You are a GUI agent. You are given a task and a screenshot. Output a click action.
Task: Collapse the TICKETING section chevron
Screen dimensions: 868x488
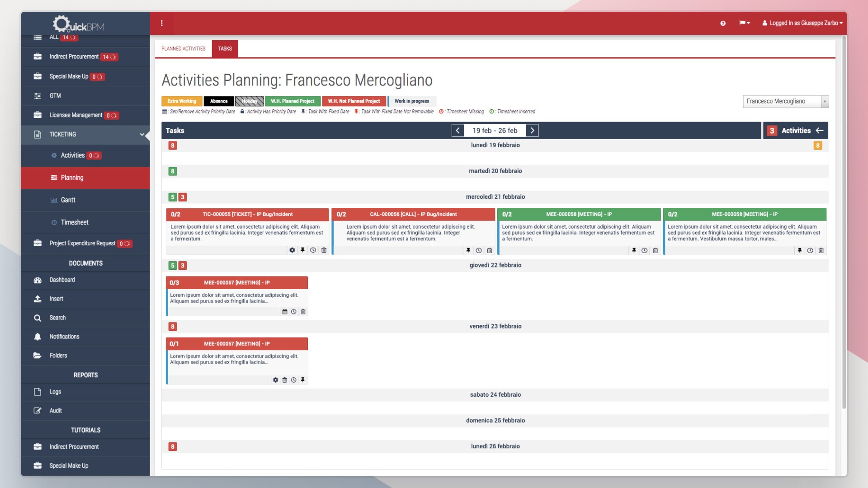click(142, 135)
